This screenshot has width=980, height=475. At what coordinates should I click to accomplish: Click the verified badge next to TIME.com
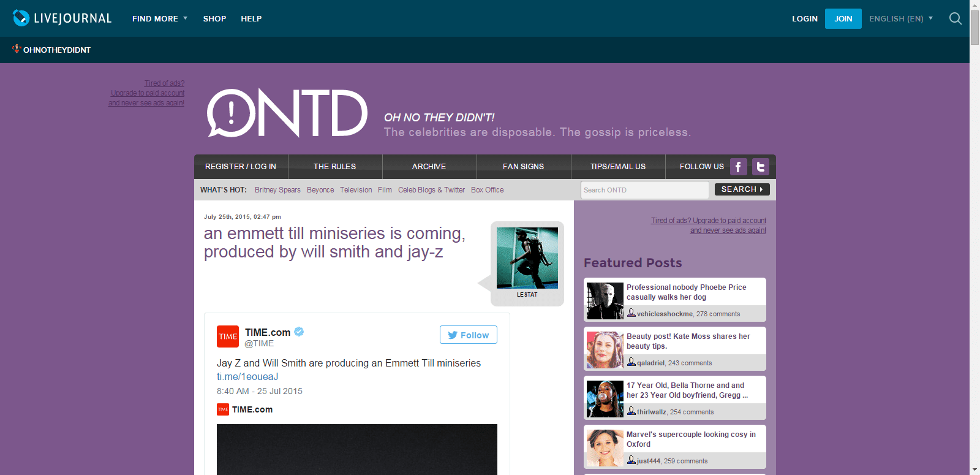point(299,332)
